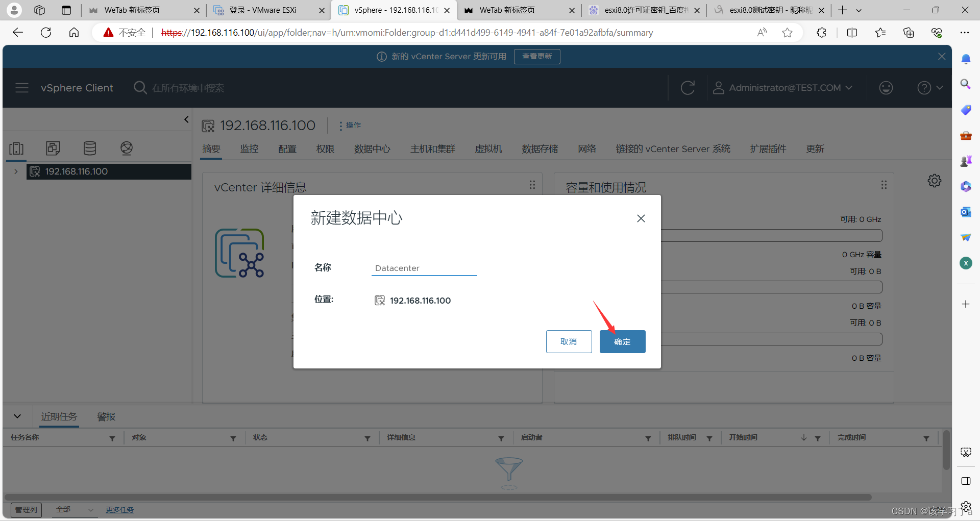Add page to browser favorites
The width and height of the screenshot is (980, 521).
tap(788, 33)
